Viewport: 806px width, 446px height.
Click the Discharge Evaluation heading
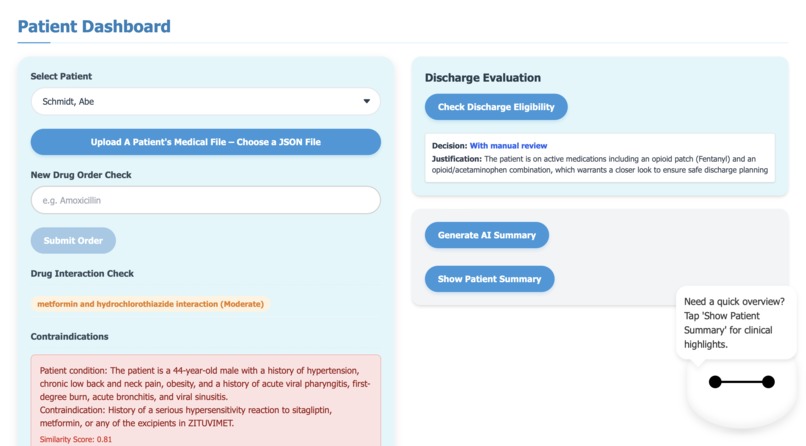[x=482, y=77]
